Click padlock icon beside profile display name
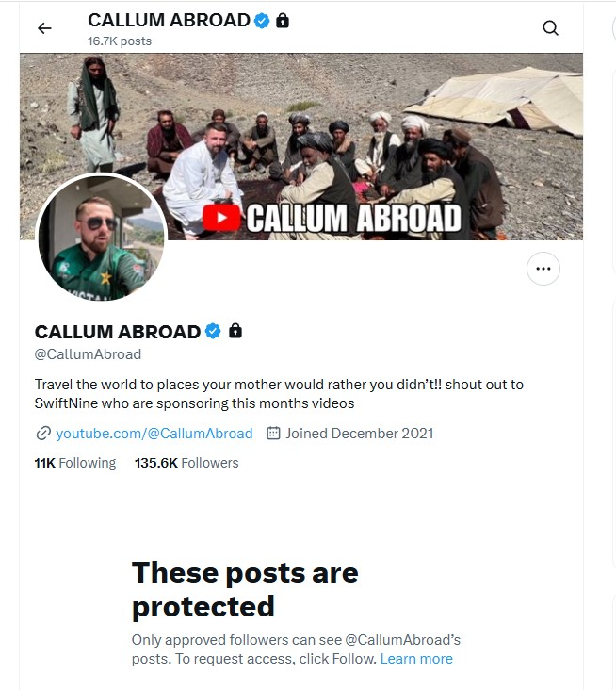Screen dimensions: 616x690 pos(235,331)
